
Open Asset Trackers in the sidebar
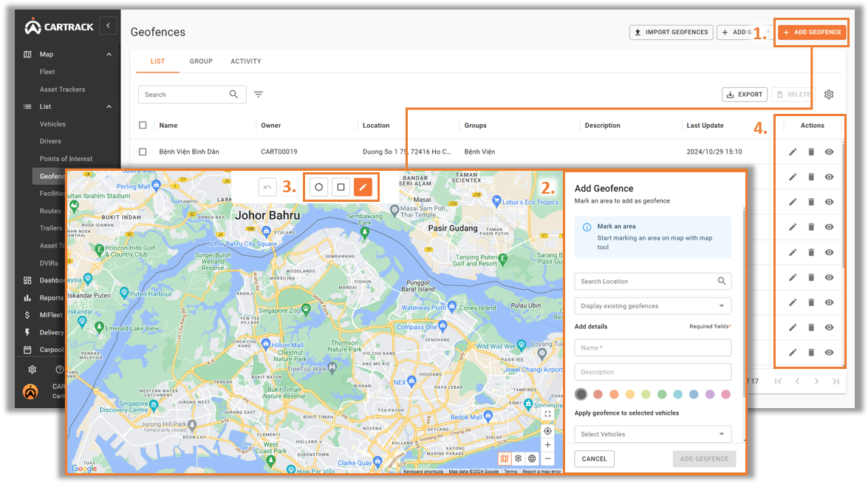pos(63,89)
